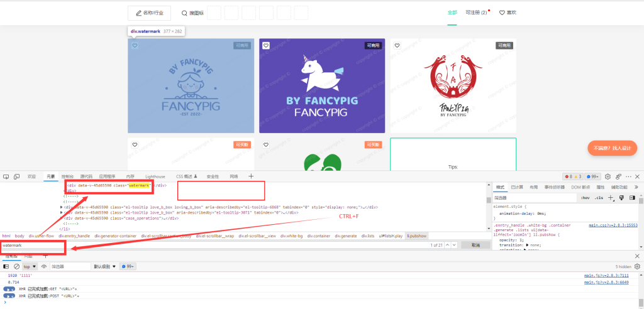
Task: Open the 喜欢 favorites link
Action: [508, 13]
